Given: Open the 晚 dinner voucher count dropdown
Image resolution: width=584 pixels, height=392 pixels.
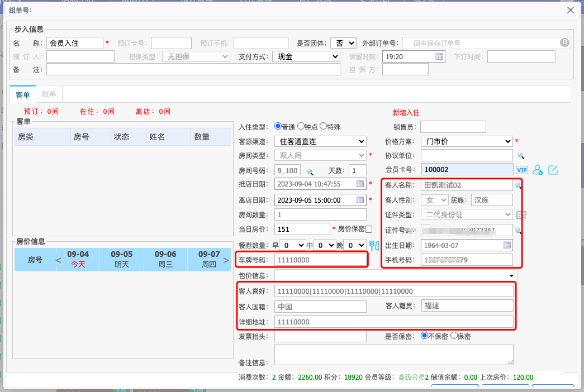Looking at the screenshot, I should click(355, 245).
